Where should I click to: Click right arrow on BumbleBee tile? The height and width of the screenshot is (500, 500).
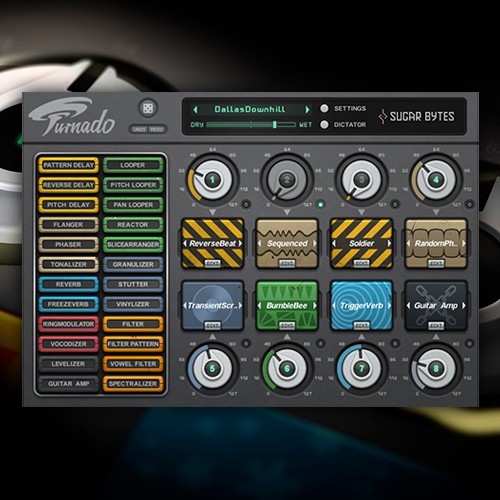point(315,305)
